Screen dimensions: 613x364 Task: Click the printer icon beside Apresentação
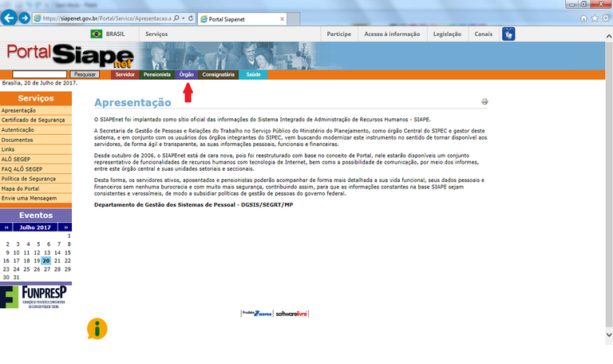click(x=484, y=101)
